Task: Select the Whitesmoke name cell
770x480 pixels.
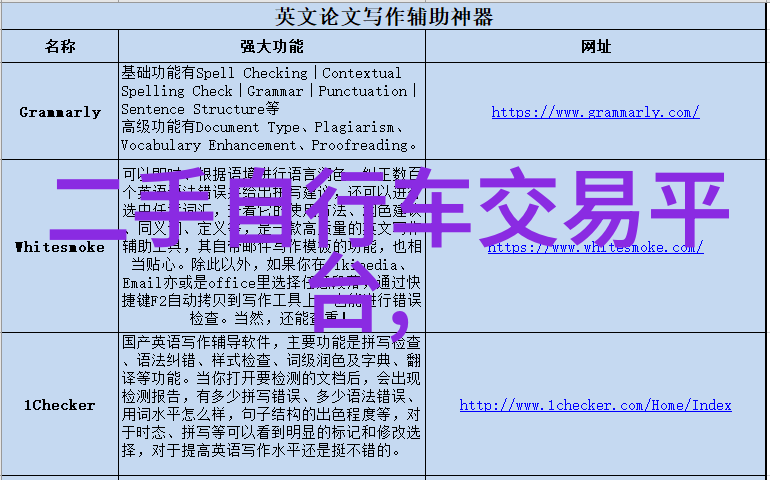Action: coord(60,247)
